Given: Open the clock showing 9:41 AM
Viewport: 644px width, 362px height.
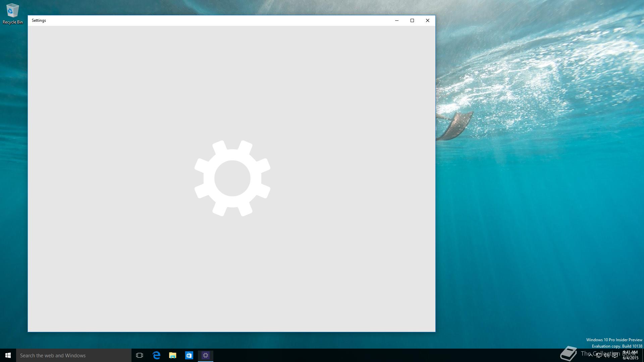Looking at the screenshot, I should [630, 355].
